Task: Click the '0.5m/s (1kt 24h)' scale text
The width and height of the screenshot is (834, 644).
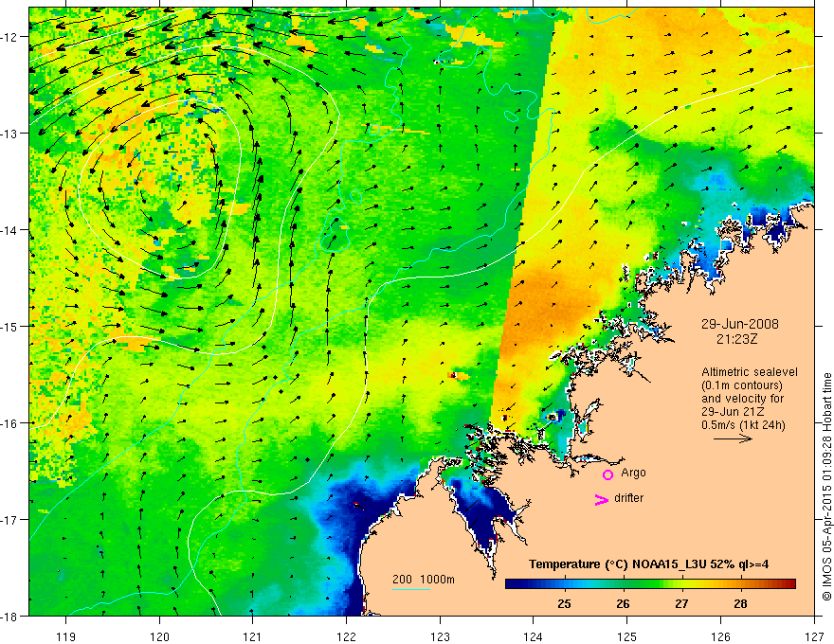Action: [744, 425]
